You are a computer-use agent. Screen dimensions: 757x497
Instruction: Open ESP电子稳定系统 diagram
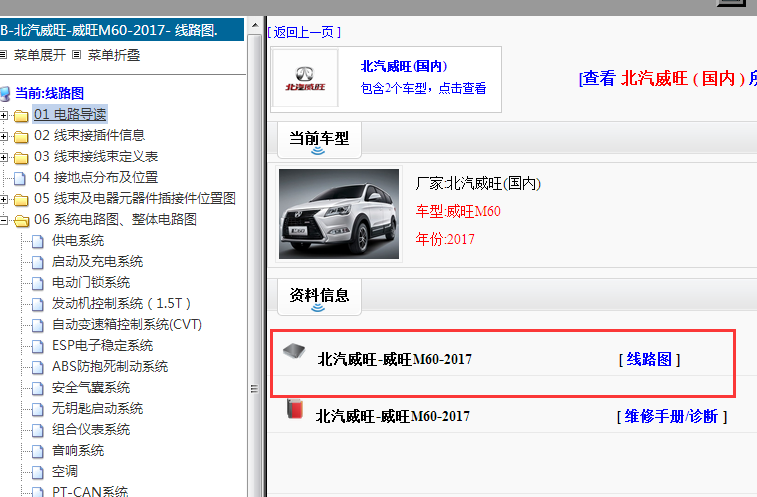tap(102, 345)
